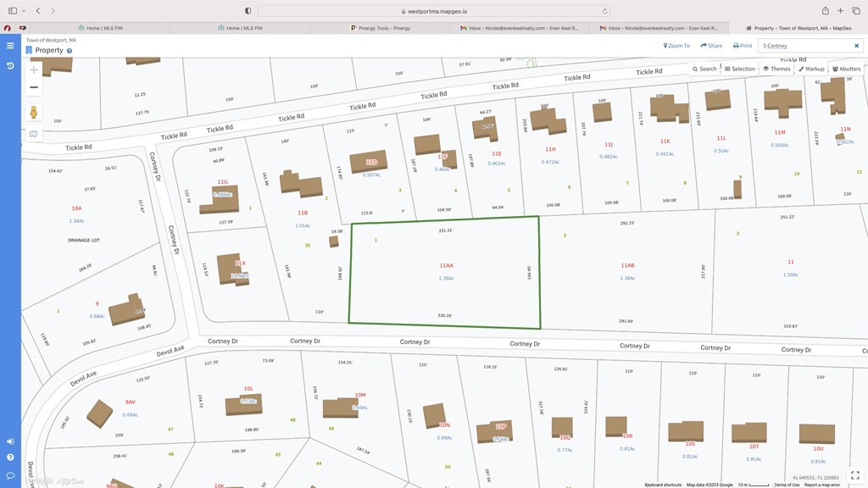Expand the Themes layer panel
The width and height of the screenshot is (868, 488).
coord(776,69)
